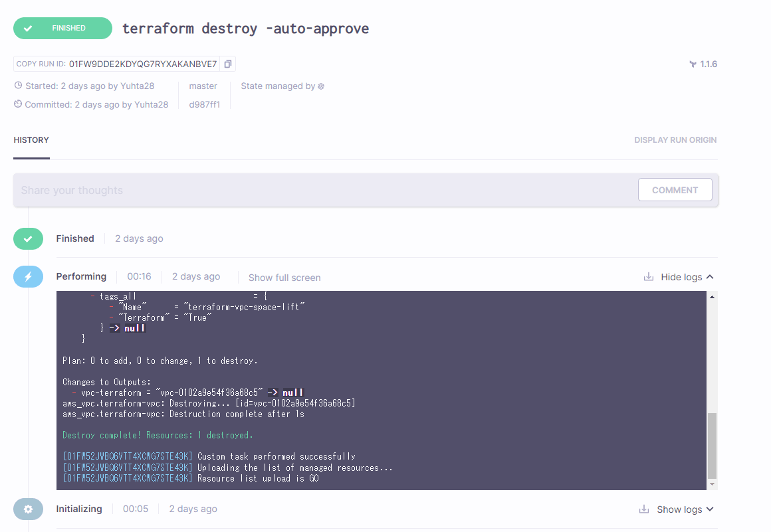The image size is (771, 532).
Task: Click the Started clock icon
Action: (18, 86)
